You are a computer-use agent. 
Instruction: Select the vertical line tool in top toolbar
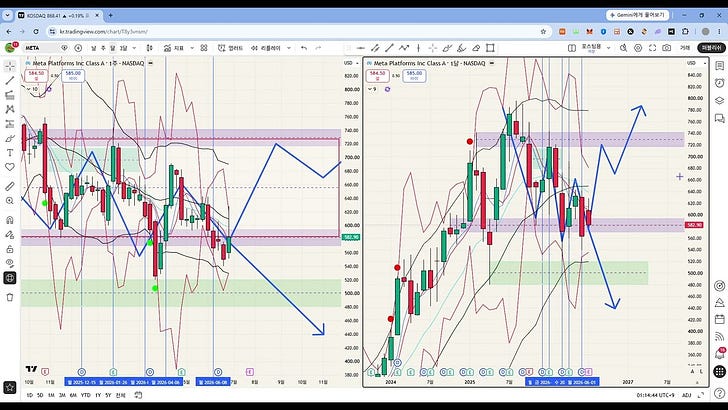[418, 48]
